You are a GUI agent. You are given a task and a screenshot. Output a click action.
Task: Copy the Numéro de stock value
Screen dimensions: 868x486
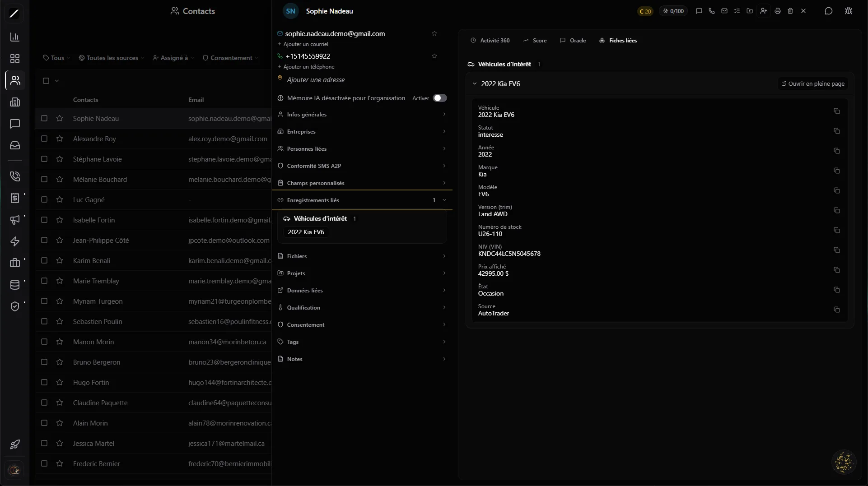click(x=837, y=230)
